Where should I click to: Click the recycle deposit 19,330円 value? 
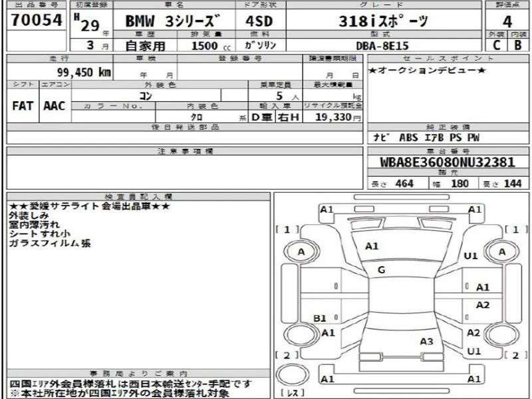(338, 118)
